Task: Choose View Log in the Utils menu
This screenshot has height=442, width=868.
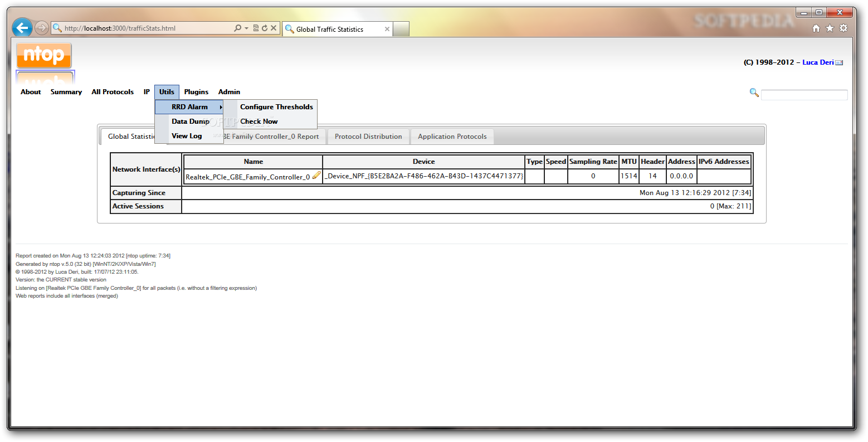Action: [x=189, y=136]
